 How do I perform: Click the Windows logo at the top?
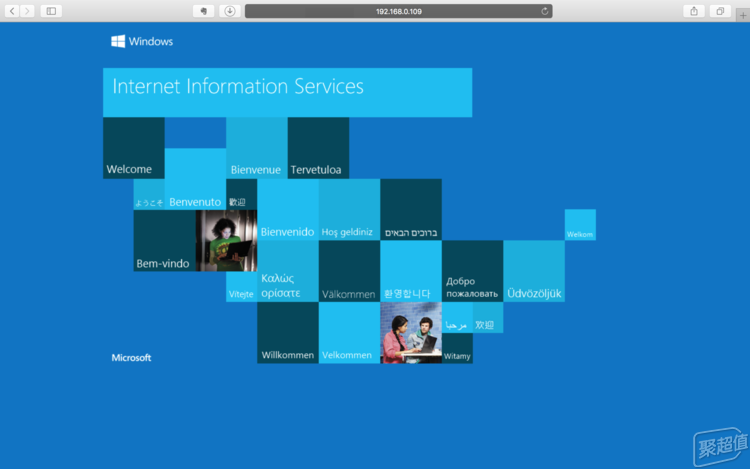(142, 41)
